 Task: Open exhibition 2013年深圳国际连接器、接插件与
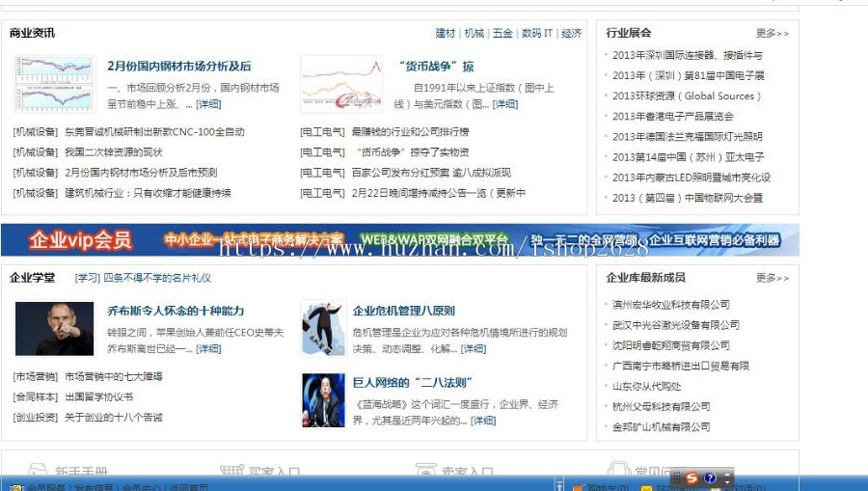point(687,55)
